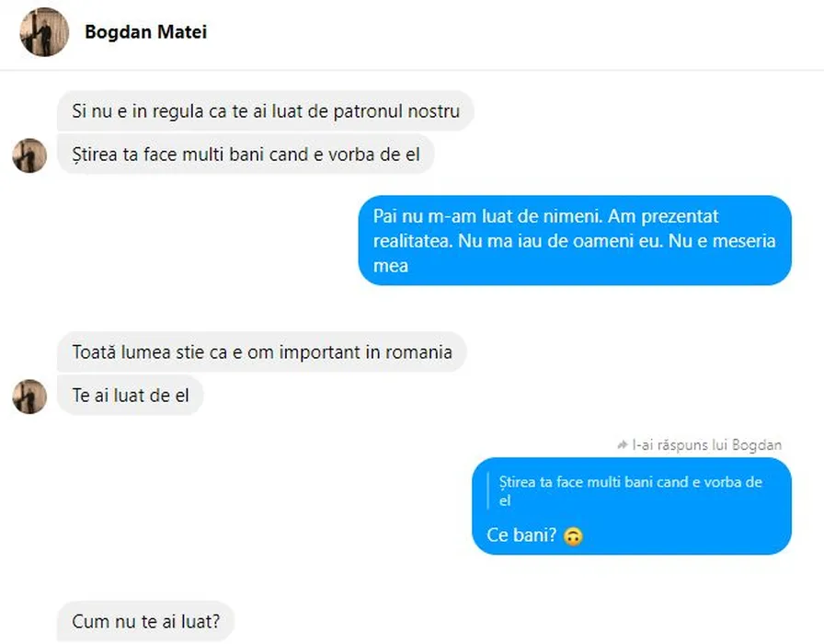824x644 pixels.
Task: Select the 'Cum nu te ai luat?' message
Action: pos(145,621)
